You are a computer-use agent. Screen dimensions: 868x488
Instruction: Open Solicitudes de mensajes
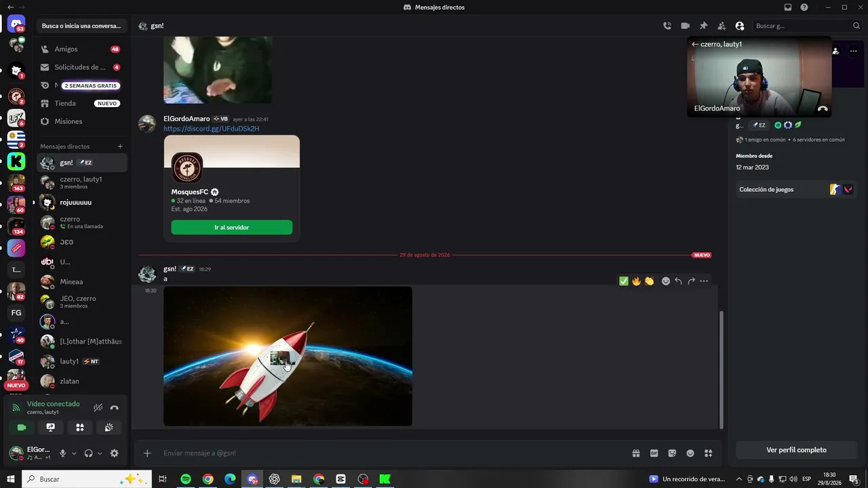coord(81,67)
